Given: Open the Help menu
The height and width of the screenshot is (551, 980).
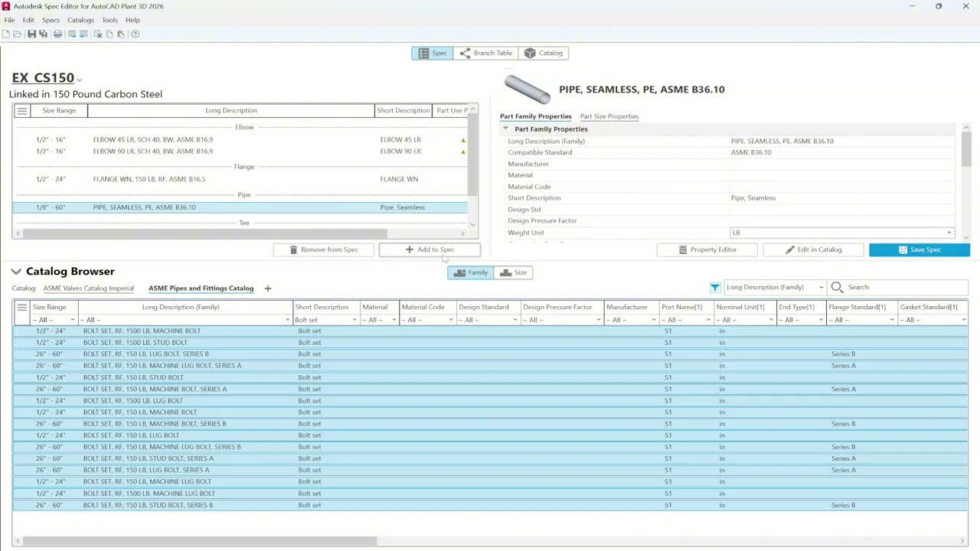Looking at the screenshot, I should (x=132, y=20).
